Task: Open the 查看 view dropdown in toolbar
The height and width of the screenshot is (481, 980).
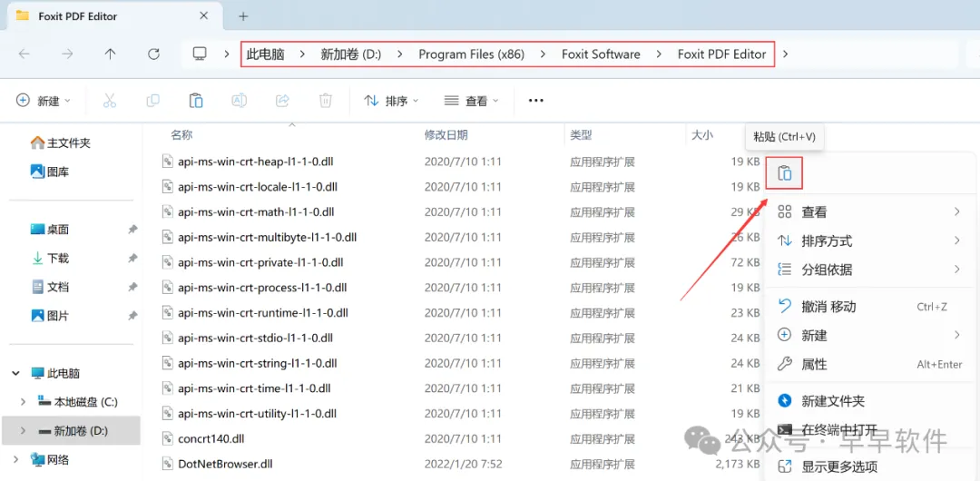Action: coord(472,101)
